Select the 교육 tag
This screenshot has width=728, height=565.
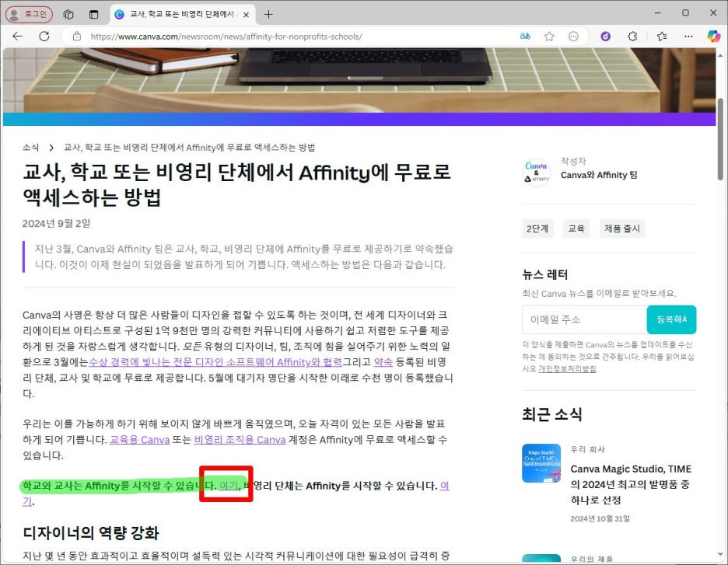pos(576,228)
